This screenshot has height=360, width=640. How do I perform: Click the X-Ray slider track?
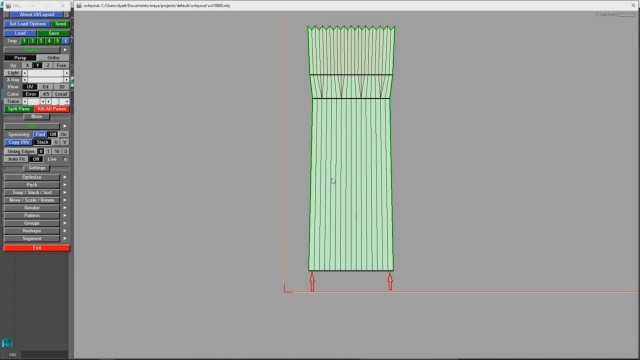click(45, 80)
